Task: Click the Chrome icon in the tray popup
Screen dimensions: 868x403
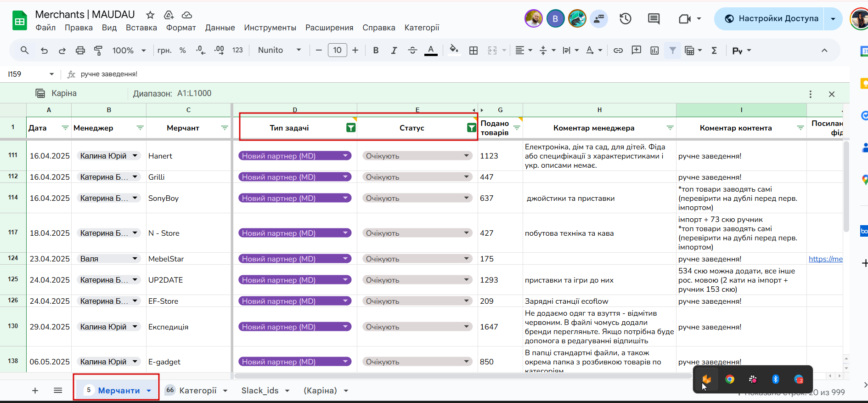Action: tap(730, 379)
